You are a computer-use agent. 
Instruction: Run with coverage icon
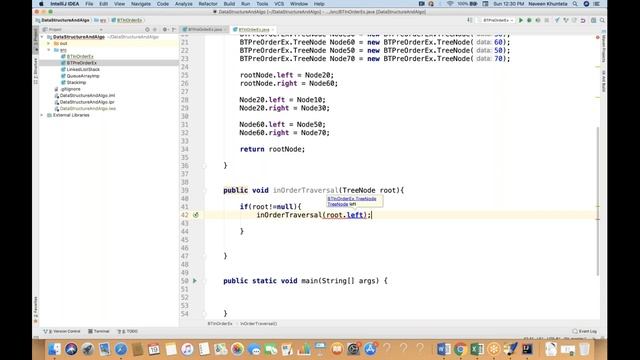click(538, 20)
